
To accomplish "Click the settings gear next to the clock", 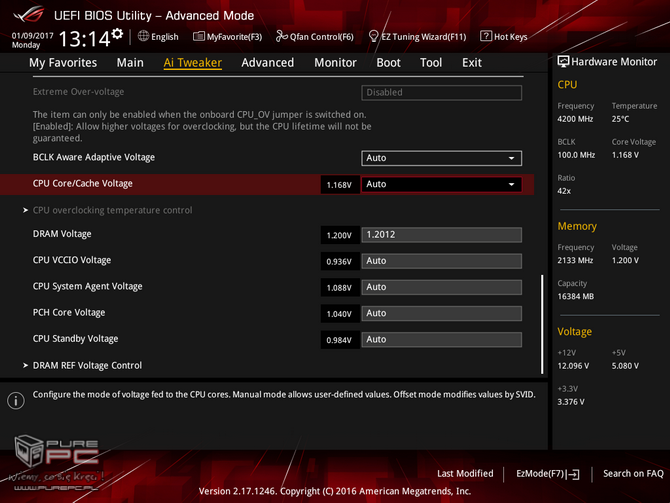I will tap(117, 34).
